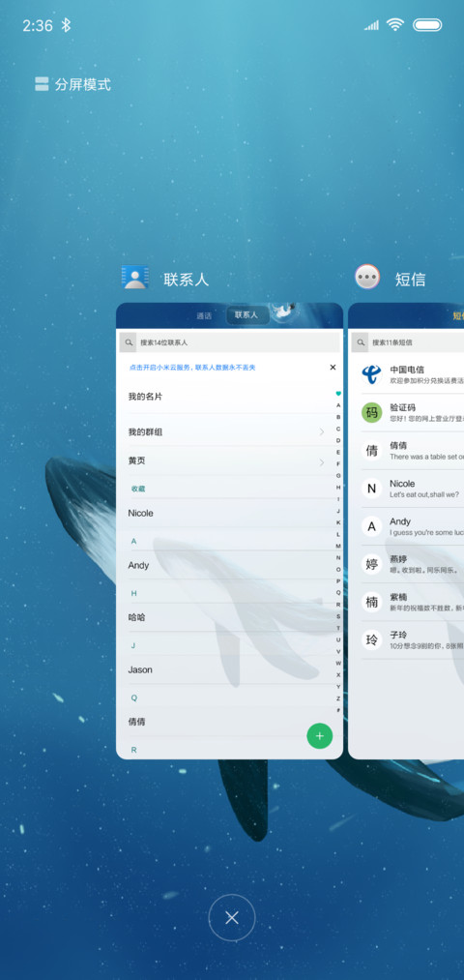Open contact Jason
This screenshot has height=980, width=464.
(x=140, y=669)
